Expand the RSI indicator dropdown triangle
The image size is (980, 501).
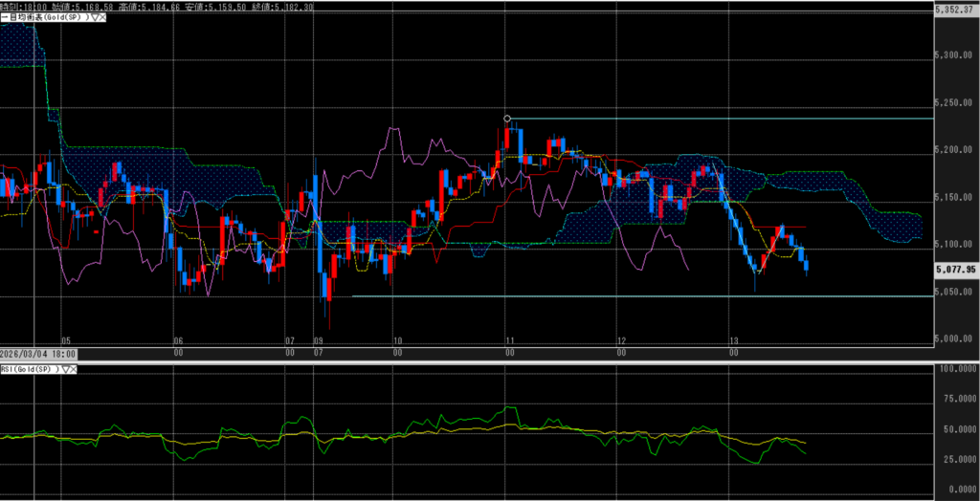pos(66,368)
